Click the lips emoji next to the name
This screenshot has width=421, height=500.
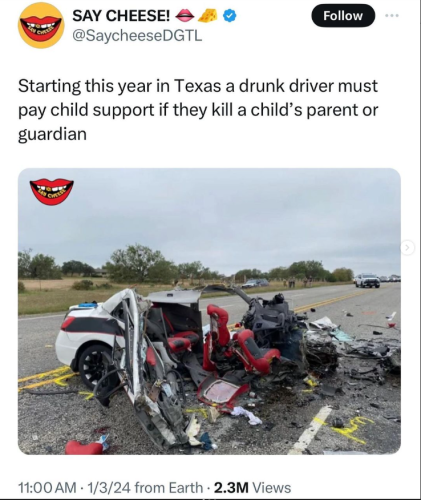(x=184, y=15)
